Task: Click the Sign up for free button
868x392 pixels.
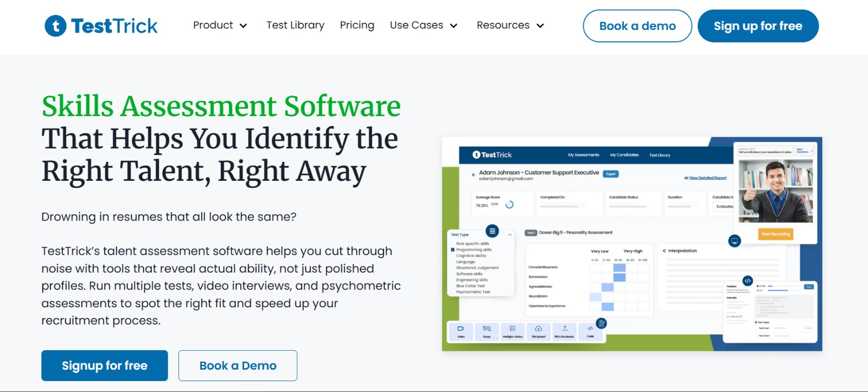Action: [x=758, y=26]
